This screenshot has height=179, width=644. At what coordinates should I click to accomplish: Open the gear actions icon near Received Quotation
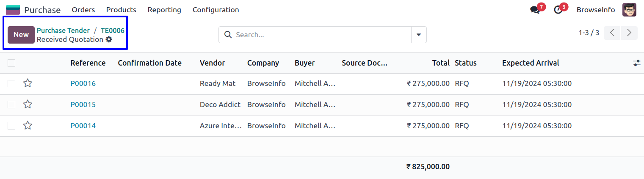(109, 39)
